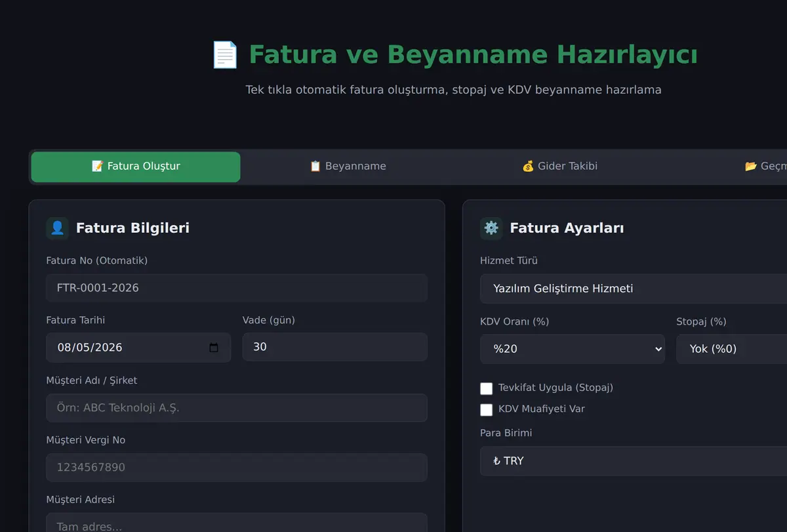787x532 pixels.
Task: Expand the KDV Oranı %20 dropdown
Action: [x=573, y=349]
